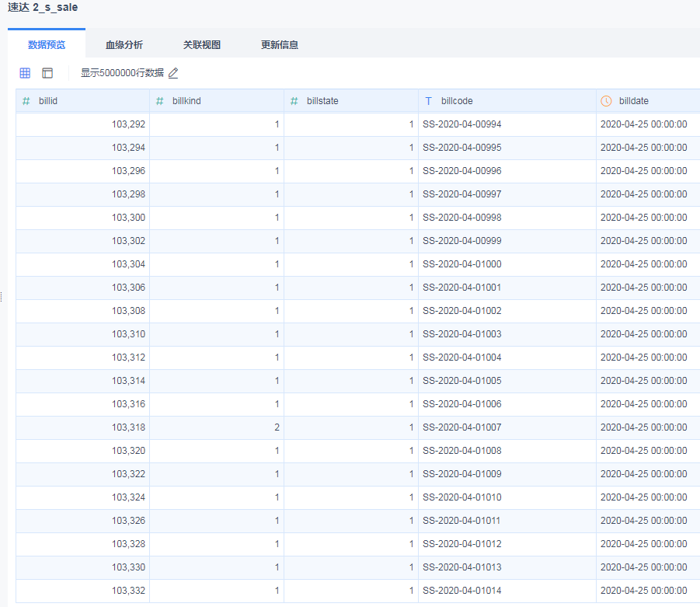Click the billdate clock type icon

(x=606, y=101)
